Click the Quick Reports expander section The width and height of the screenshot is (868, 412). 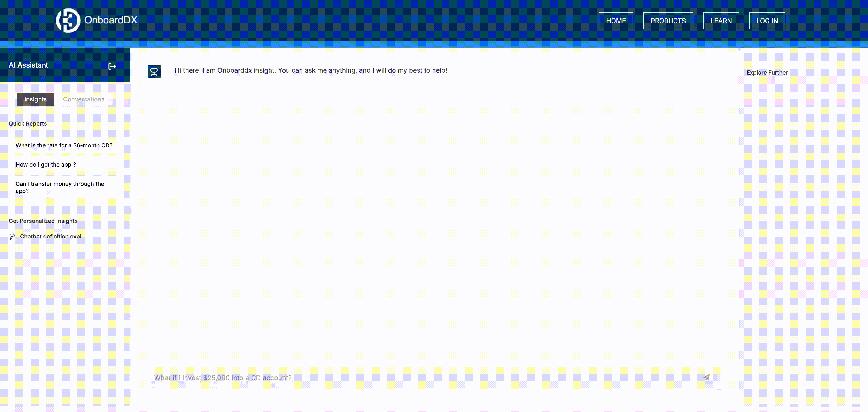point(28,123)
